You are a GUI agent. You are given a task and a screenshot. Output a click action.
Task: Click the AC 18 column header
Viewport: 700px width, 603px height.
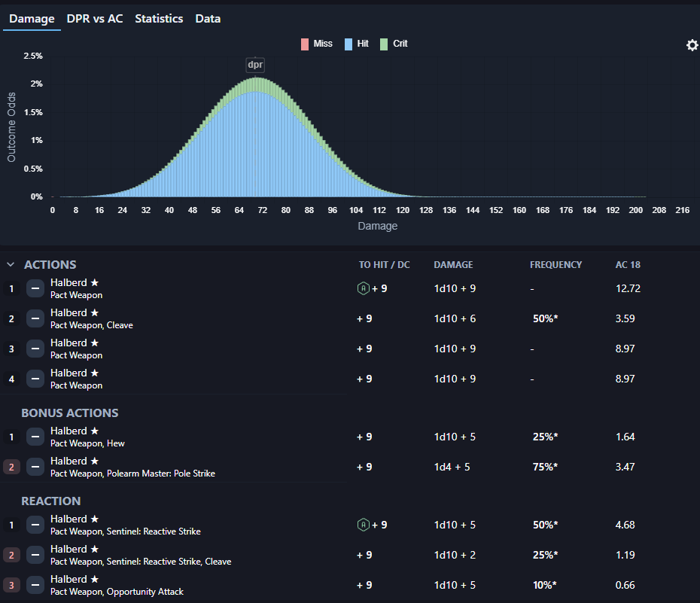628,265
